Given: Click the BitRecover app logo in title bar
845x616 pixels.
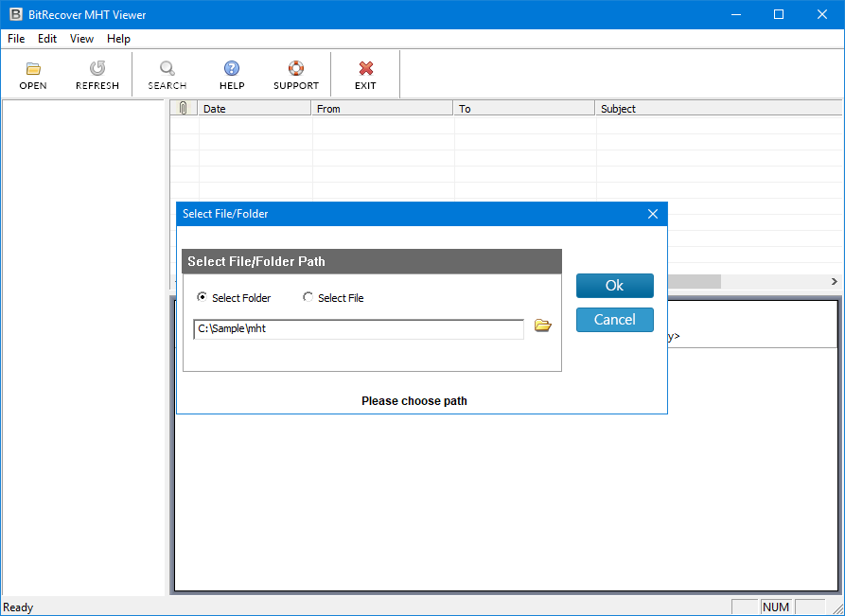Looking at the screenshot, I should 16,14.
